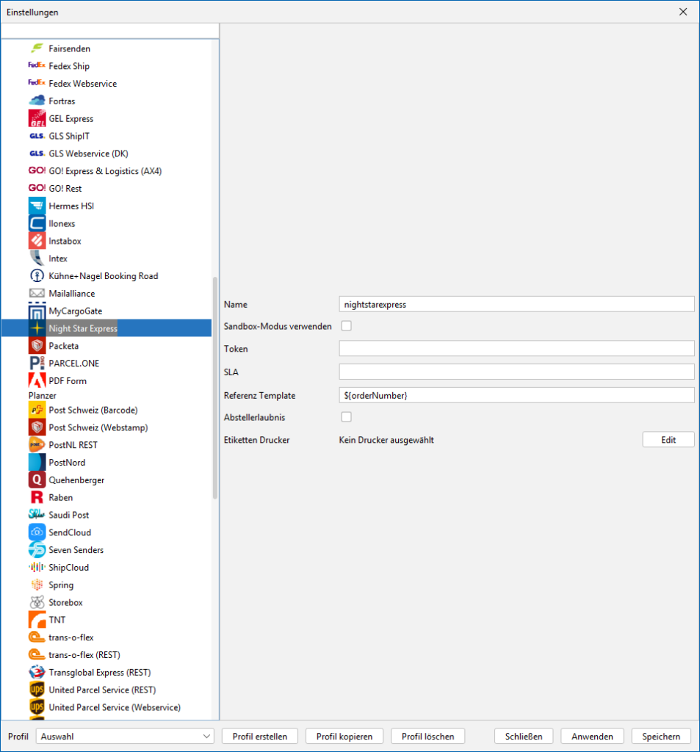Image resolution: width=700 pixels, height=752 pixels.
Task: Select the GEL Express logo icon
Action: point(37,119)
